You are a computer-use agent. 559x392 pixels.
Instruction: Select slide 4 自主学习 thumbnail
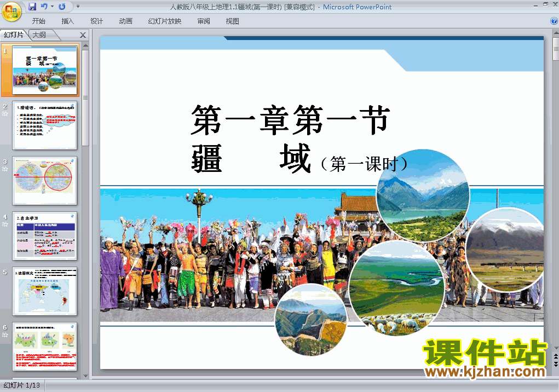(44, 236)
